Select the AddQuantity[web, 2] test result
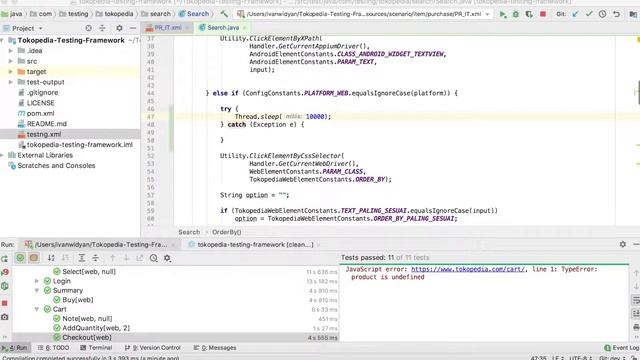The width and height of the screenshot is (640, 360). coord(96,328)
